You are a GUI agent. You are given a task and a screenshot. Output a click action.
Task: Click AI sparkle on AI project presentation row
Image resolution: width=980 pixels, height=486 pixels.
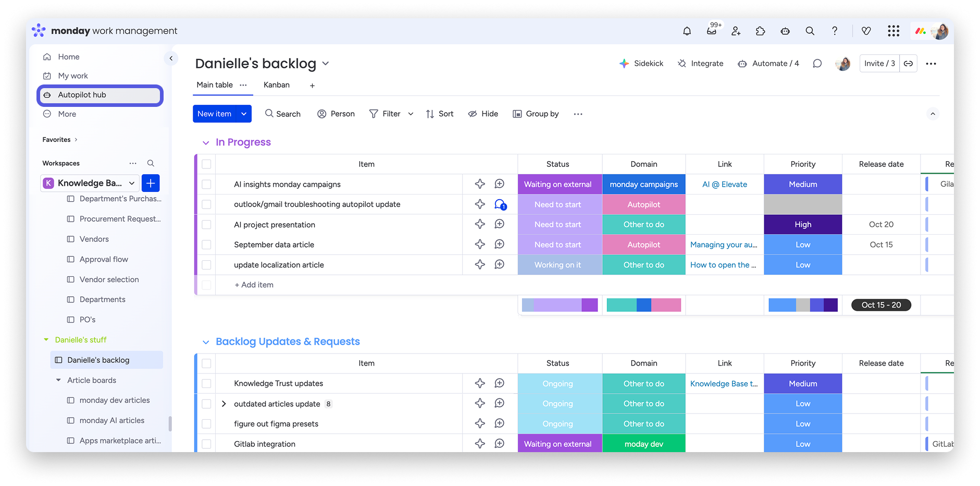point(480,224)
